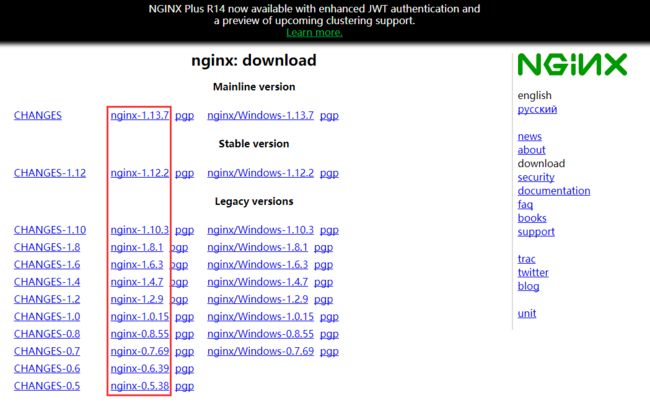Open CHANGES-1.8 link

point(47,247)
